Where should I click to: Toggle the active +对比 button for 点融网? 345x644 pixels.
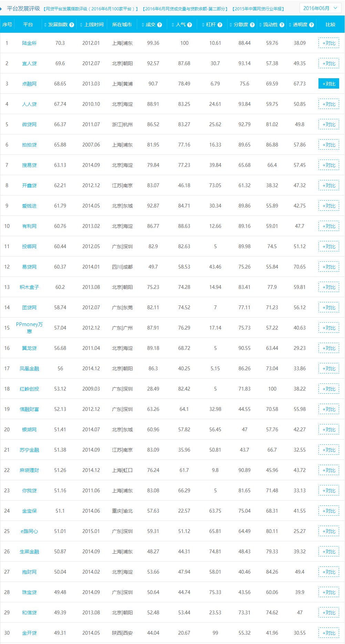point(329,84)
